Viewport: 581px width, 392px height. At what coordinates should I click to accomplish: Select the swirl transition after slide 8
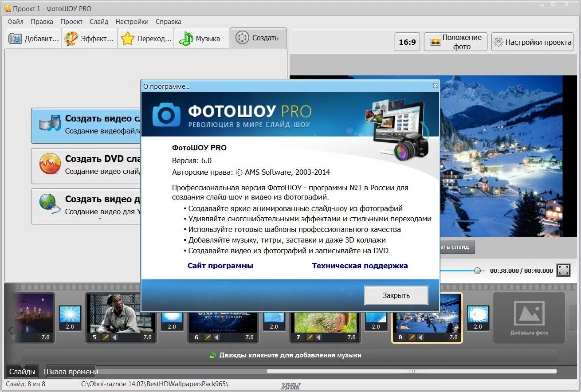(478, 314)
